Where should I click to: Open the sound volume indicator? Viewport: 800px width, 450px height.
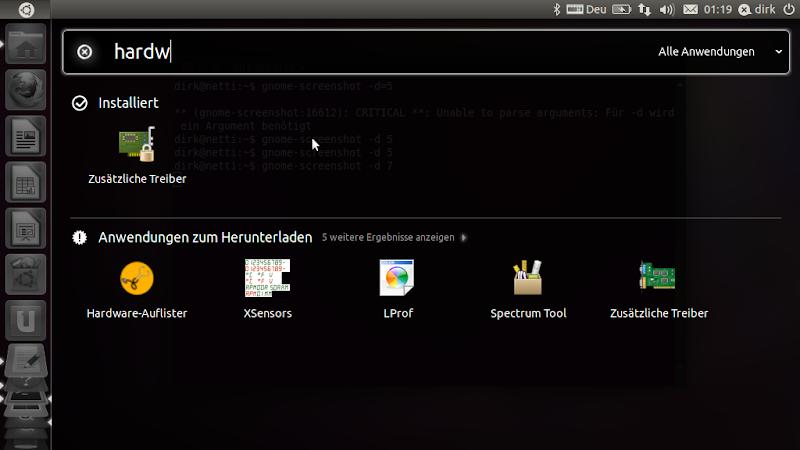[666, 9]
